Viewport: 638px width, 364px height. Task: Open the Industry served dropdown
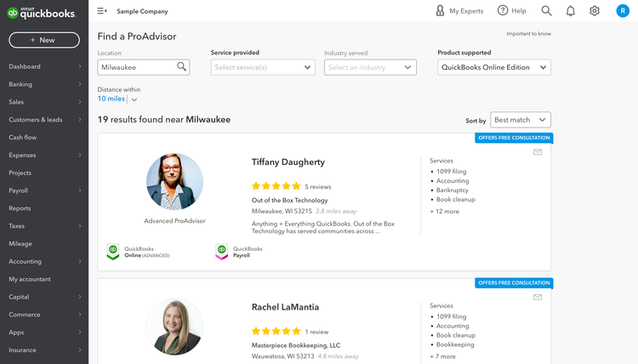click(370, 67)
